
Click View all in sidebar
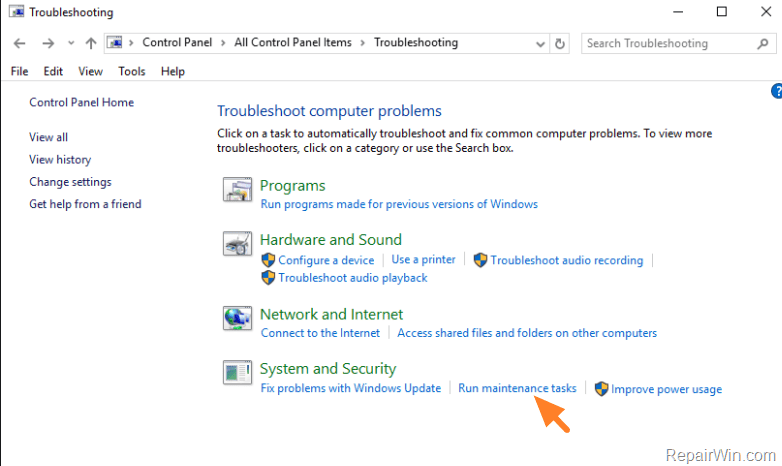(48, 137)
